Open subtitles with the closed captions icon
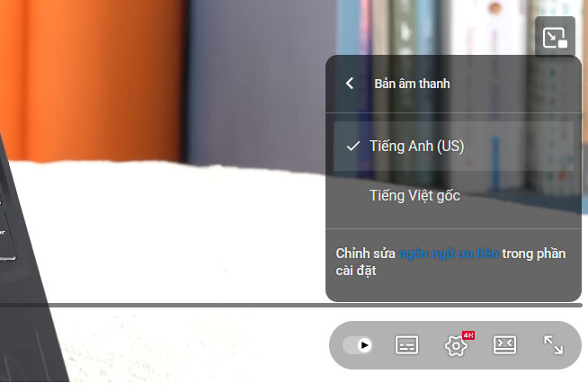 click(407, 345)
